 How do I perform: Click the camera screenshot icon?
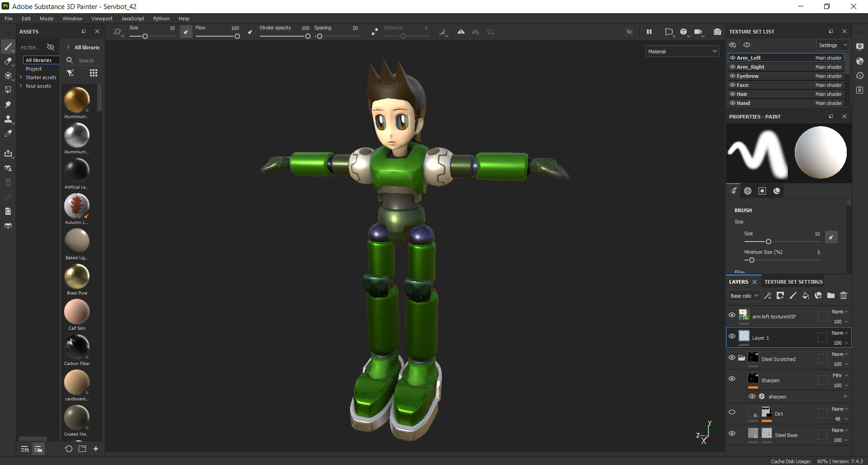coord(717,32)
